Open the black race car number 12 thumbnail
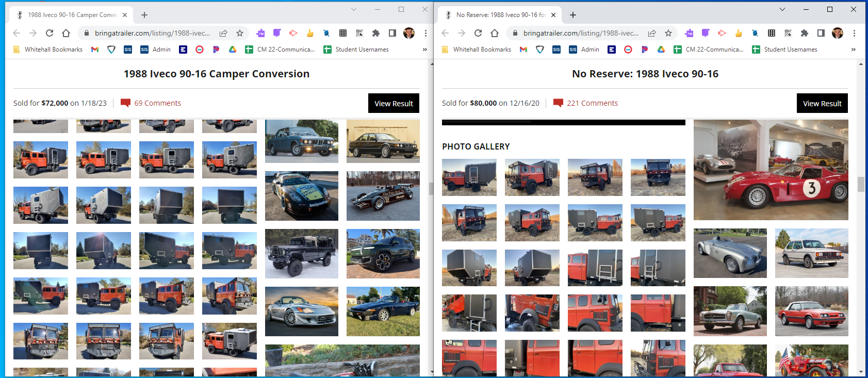868x378 pixels. tap(383, 196)
